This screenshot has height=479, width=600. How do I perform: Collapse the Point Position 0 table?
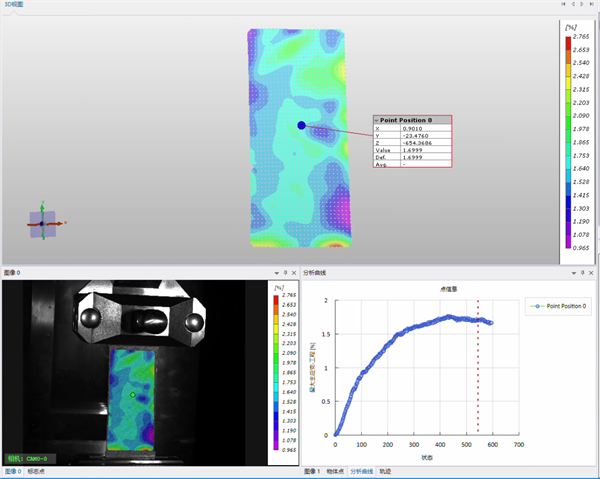(x=377, y=120)
